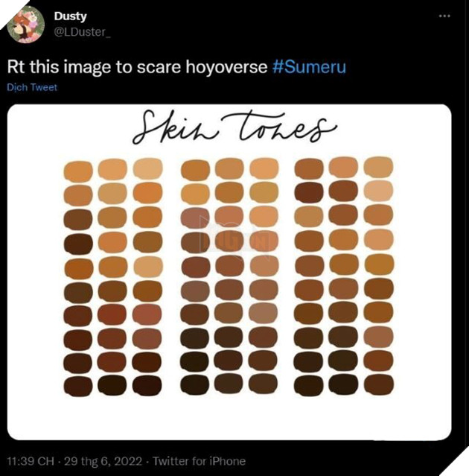469x476 pixels.
Task: Click the Dịch Tweet translate link
Action: point(32,87)
